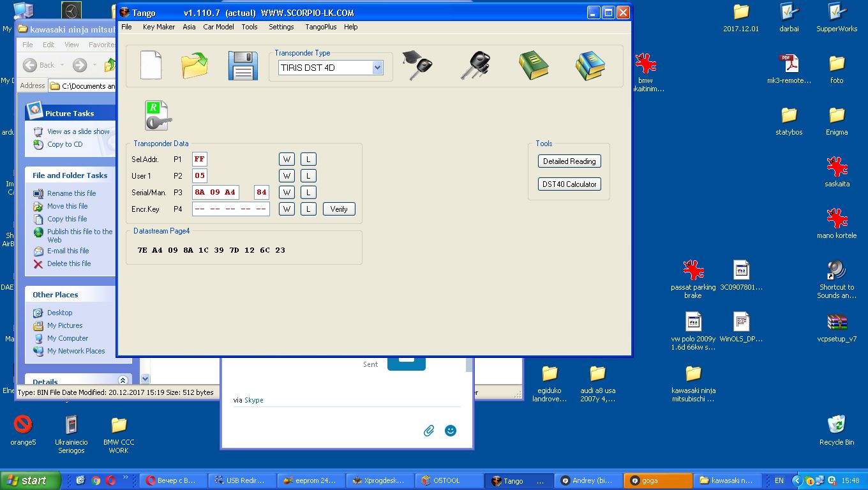Screen dimensions: 868x490
Task: Open Desktop in Other Places
Action: point(60,313)
